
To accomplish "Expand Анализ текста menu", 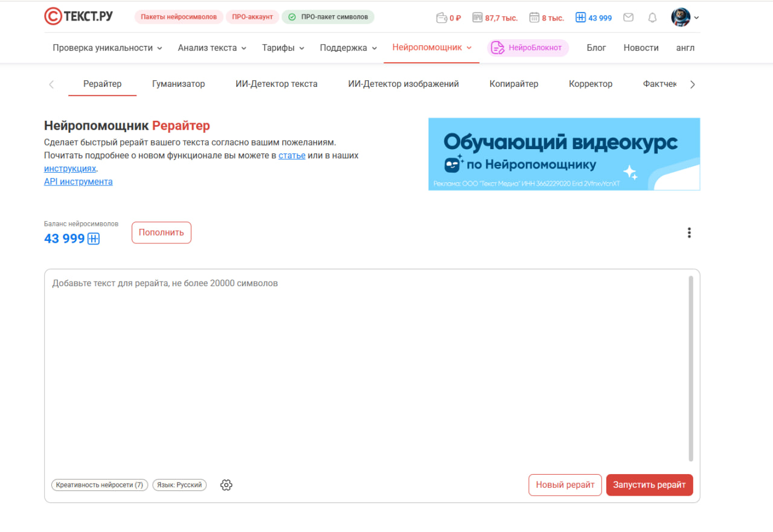I will point(212,48).
